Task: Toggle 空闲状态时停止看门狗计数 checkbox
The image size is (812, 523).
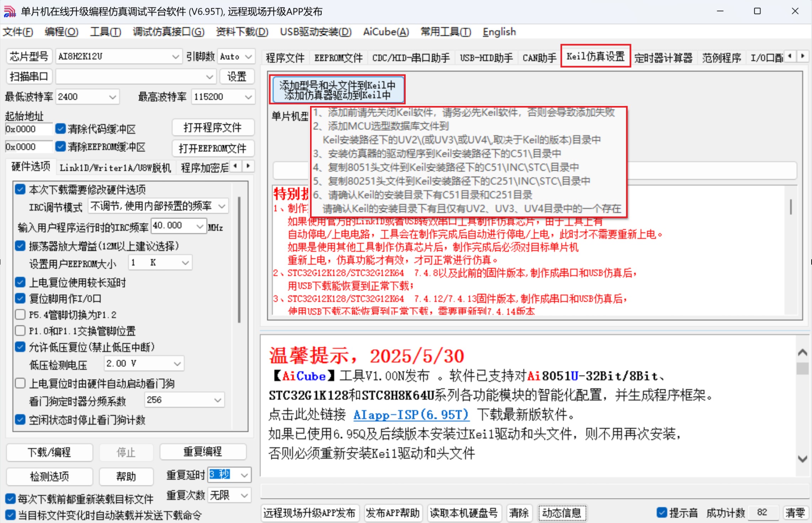Action: pyautogui.click(x=20, y=420)
